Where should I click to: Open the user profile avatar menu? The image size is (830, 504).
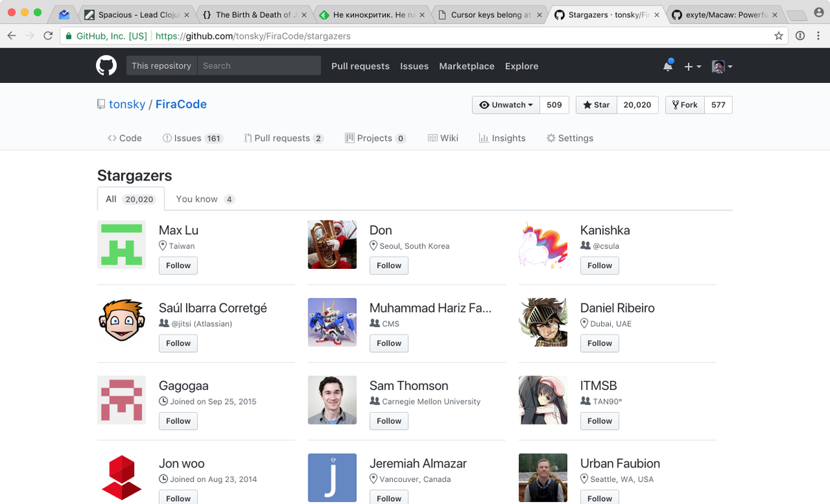point(722,66)
